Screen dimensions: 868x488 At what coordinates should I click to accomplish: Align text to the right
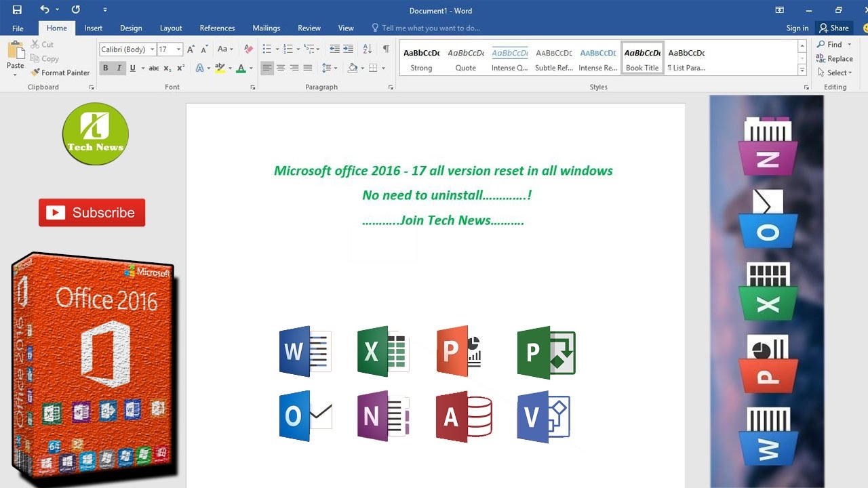[x=294, y=68]
